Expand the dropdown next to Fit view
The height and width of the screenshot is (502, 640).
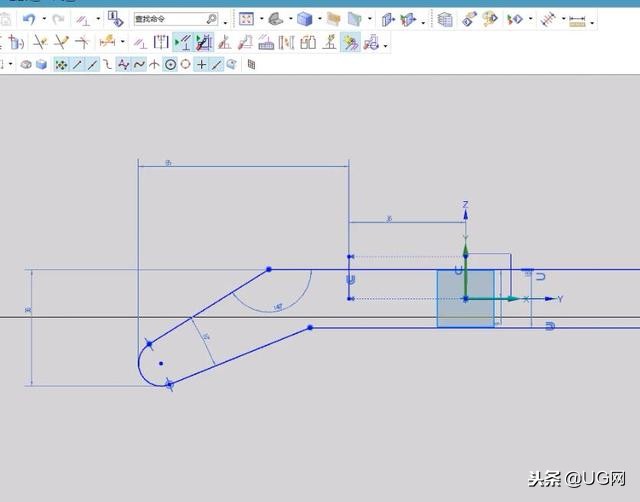point(262,19)
